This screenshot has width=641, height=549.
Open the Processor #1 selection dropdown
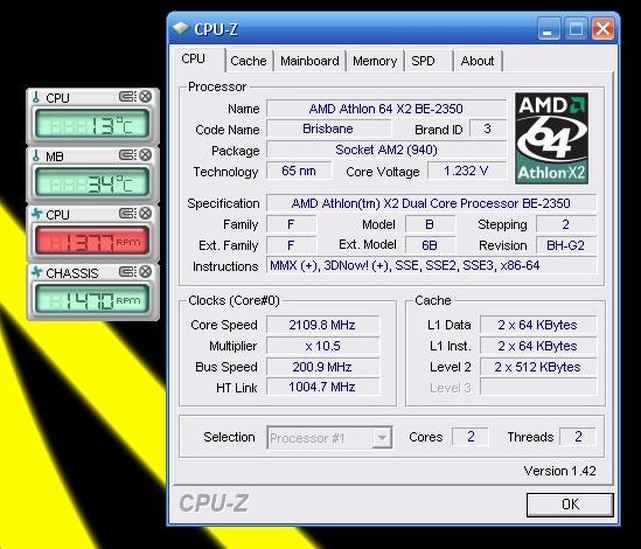point(329,438)
